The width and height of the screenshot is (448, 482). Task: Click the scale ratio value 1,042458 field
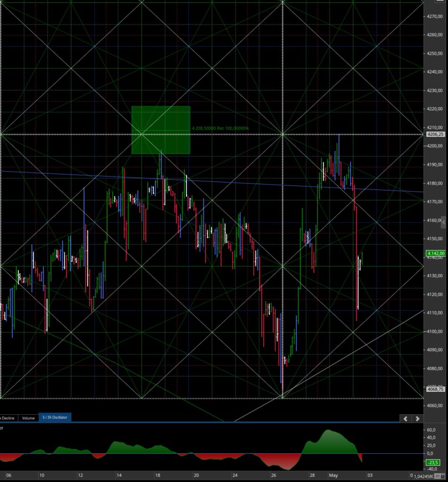click(424, 476)
